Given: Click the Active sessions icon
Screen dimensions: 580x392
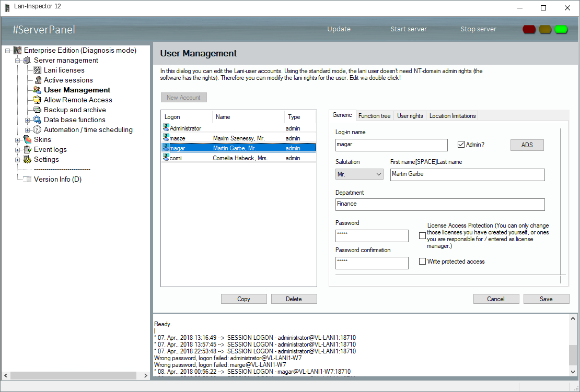Looking at the screenshot, I should [38, 80].
